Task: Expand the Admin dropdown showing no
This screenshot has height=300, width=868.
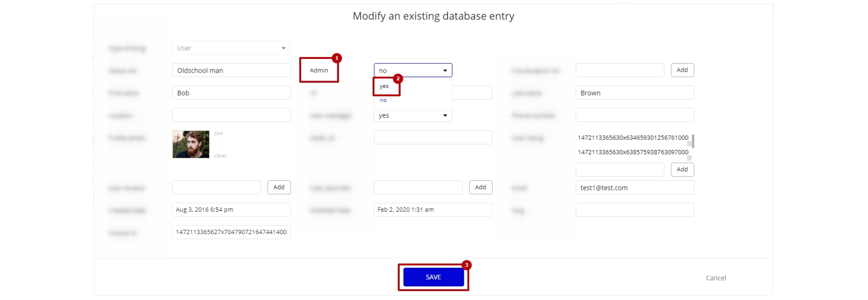Action: 413,70
